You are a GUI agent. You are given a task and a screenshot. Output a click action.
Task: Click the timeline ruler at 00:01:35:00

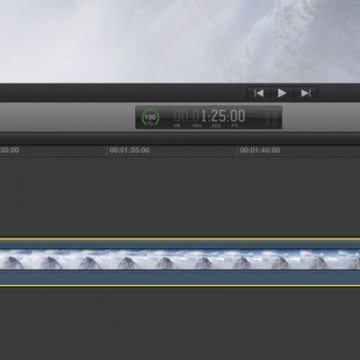coord(129,150)
